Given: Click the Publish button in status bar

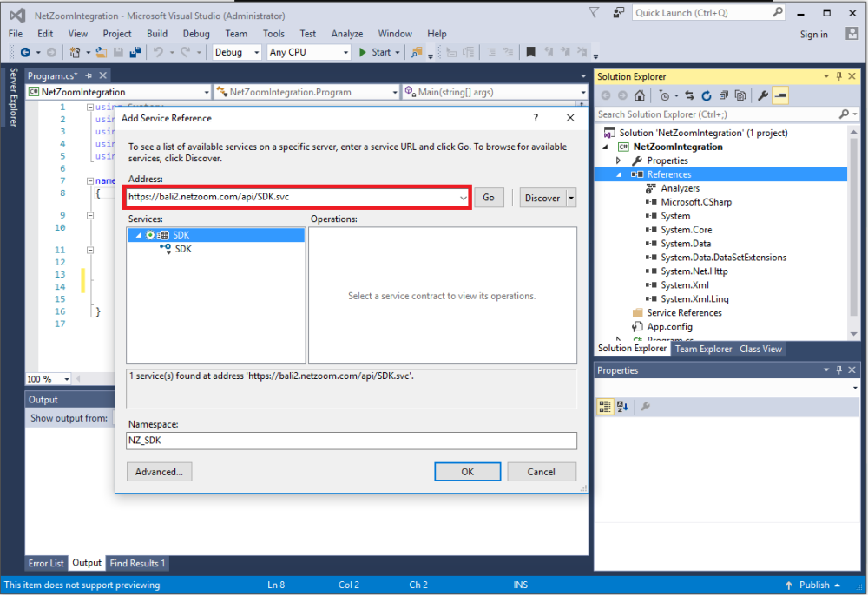Looking at the screenshot, I should tap(812, 585).
